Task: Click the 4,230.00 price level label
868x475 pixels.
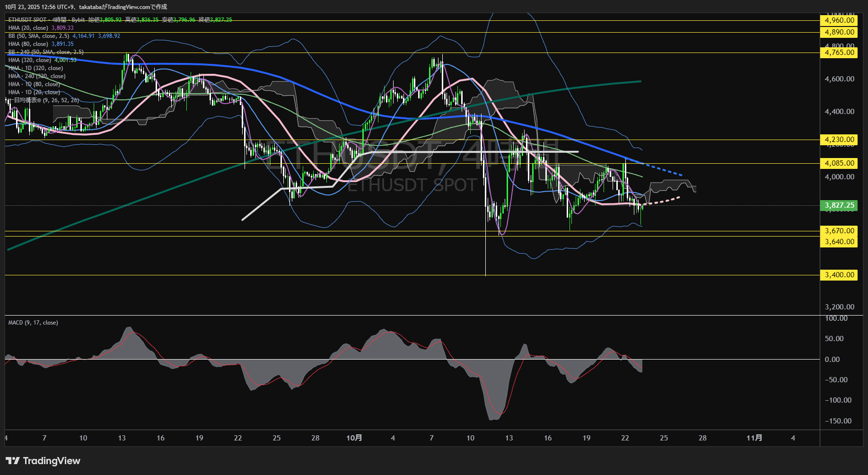Action: coord(839,140)
